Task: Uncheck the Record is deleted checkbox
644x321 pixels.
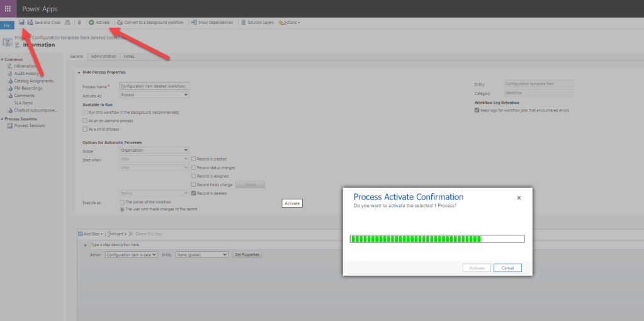Action: (x=194, y=193)
